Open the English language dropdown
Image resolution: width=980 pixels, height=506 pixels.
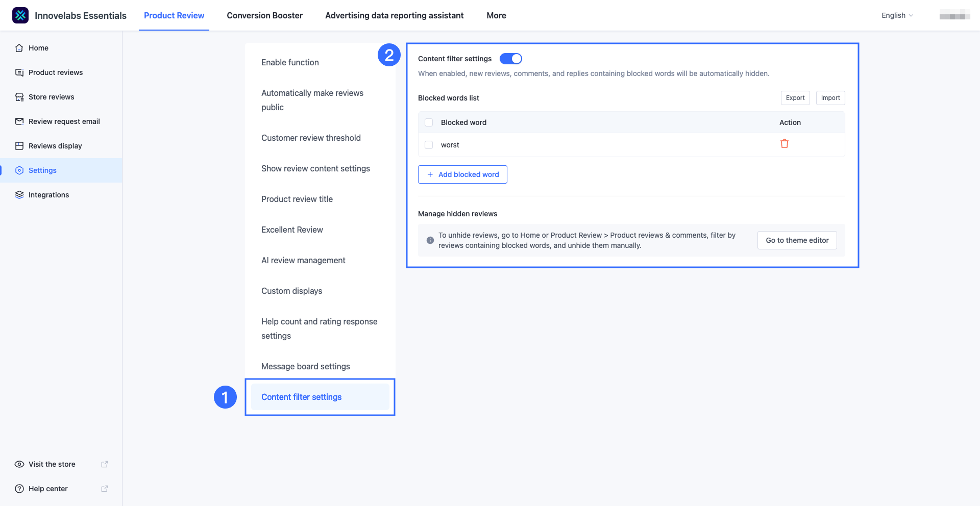coord(897,15)
